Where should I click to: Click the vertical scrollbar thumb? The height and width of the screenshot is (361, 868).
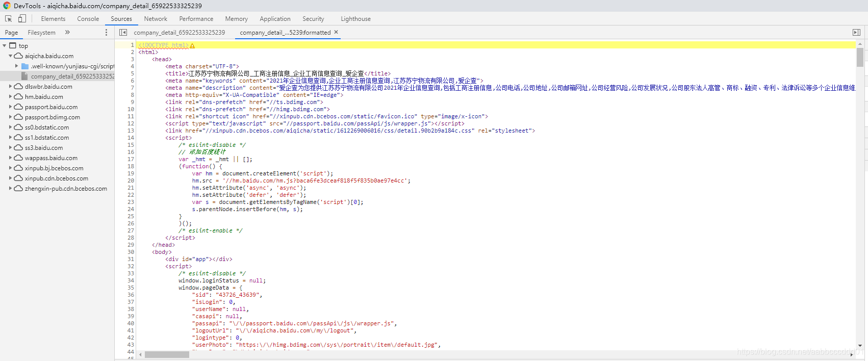860,57
